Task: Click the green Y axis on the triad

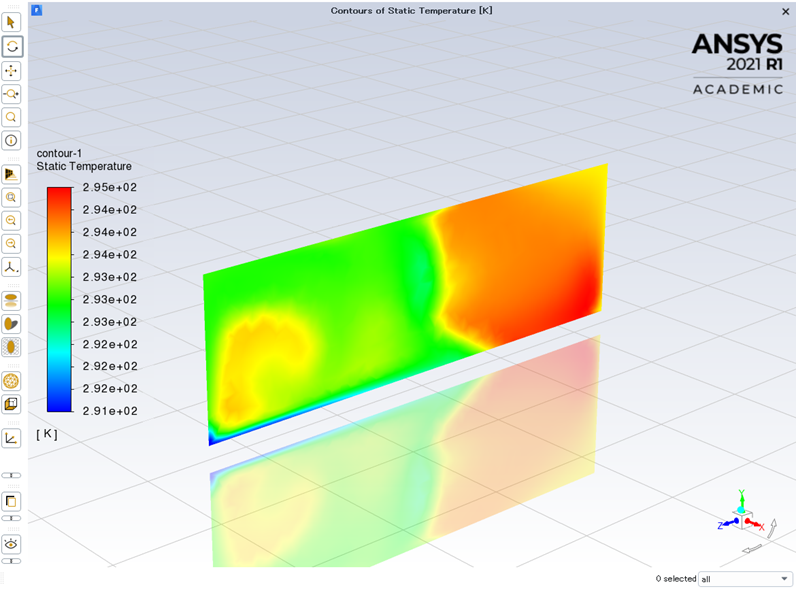Action: (x=741, y=500)
